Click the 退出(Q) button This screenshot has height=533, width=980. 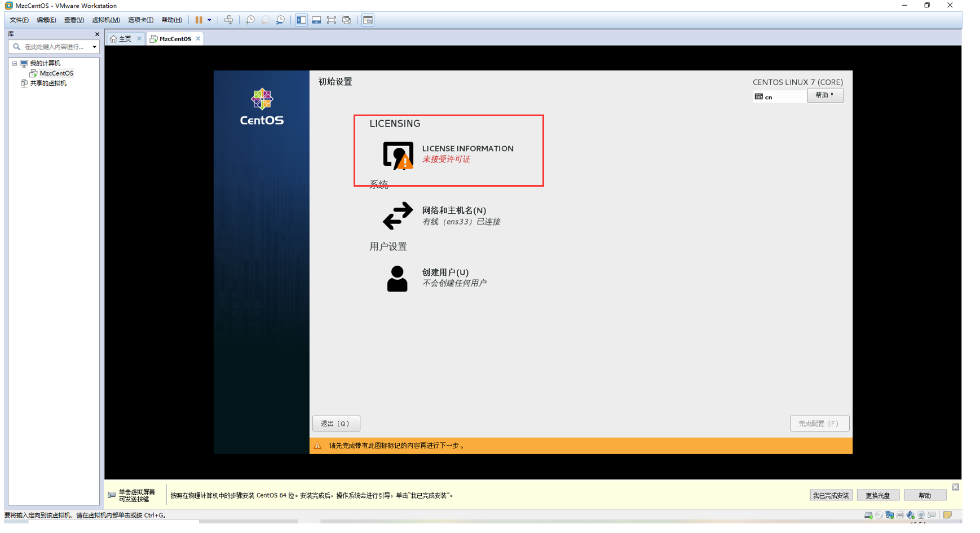[336, 424]
